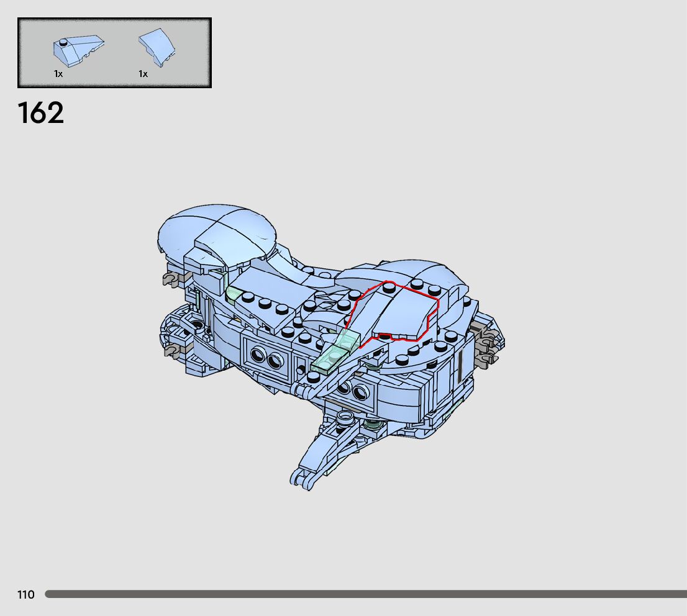Select the 1x quantity under the studded wedge
Viewport: 687px width, 616px height.
coord(58,74)
